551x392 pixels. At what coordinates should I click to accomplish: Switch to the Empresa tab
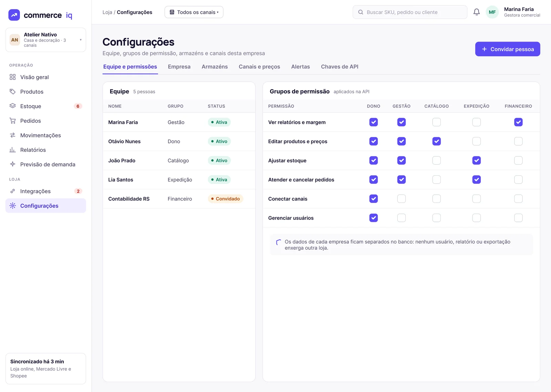click(x=179, y=67)
